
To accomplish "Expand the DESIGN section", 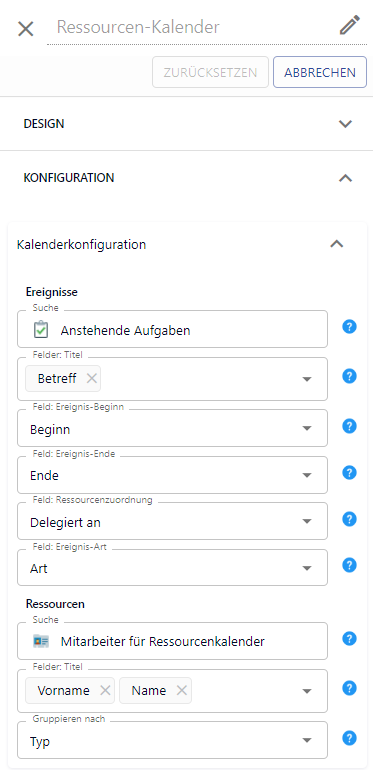I will (x=186, y=124).
